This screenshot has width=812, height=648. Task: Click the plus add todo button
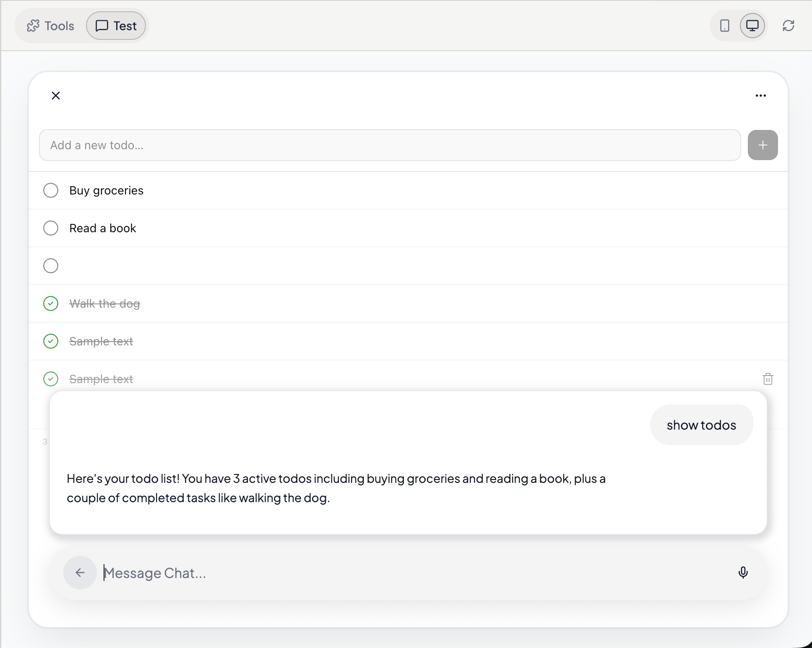763,145
